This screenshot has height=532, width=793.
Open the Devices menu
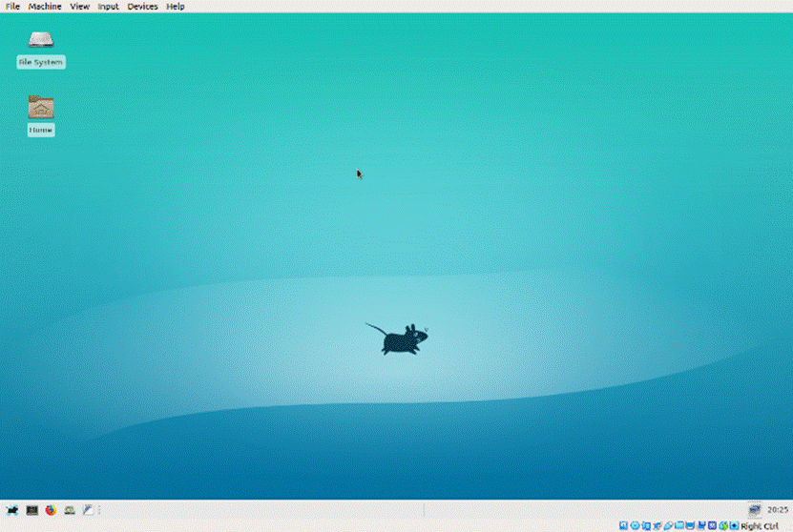[x=142, y=7]
